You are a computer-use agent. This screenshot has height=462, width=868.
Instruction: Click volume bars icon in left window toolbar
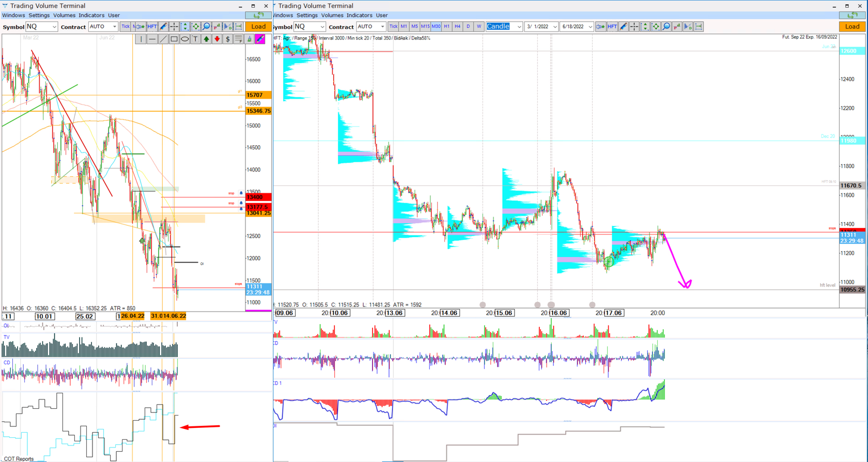(217, 26)
